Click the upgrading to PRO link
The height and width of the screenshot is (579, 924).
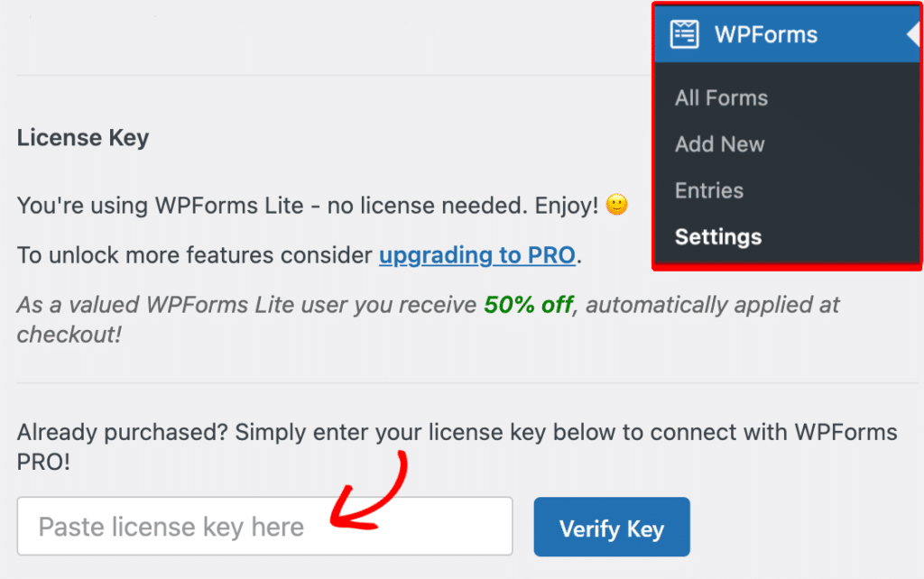click(477, 255)
